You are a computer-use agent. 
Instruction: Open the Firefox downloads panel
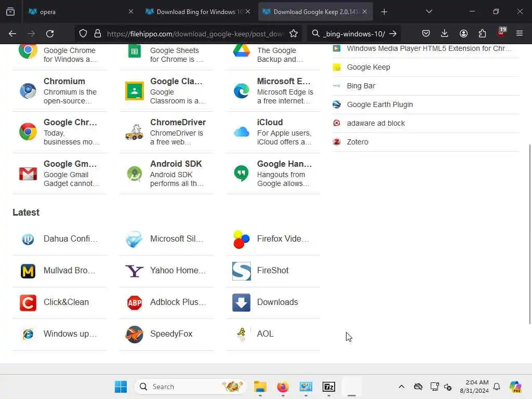coord(445,33)
